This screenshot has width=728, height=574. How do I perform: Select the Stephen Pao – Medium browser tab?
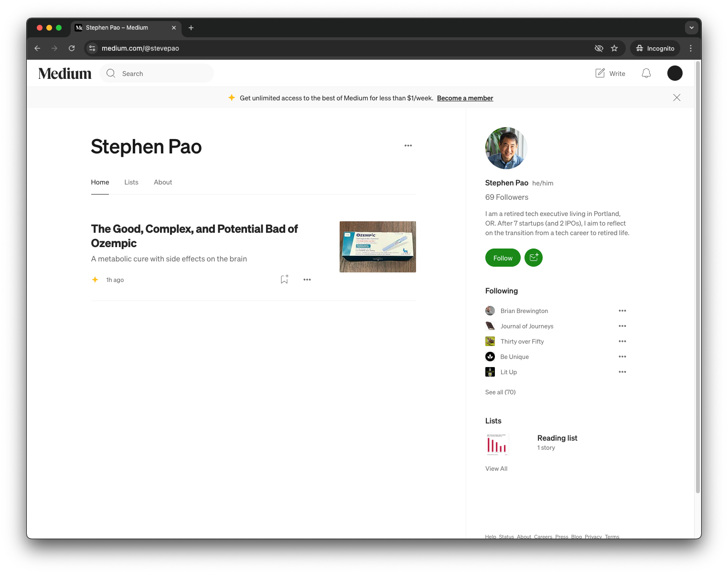pos(126,28)
